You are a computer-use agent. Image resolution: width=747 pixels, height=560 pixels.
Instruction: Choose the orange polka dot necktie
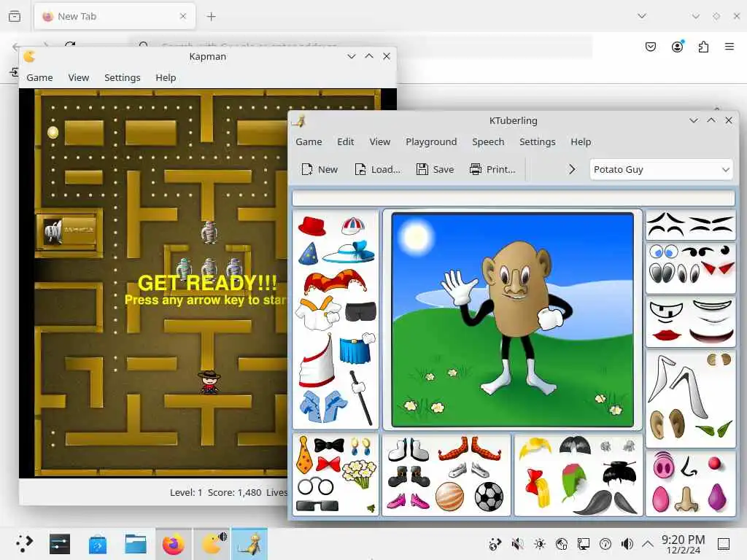tap(304, 455)
